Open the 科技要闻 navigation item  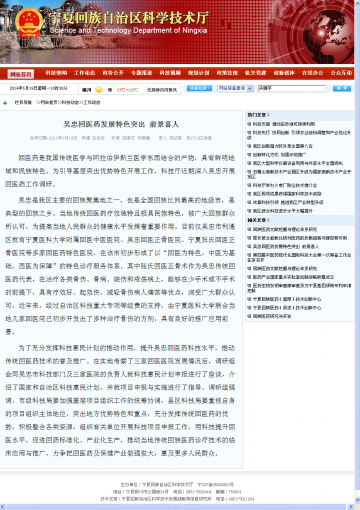[x=56, y=73]
